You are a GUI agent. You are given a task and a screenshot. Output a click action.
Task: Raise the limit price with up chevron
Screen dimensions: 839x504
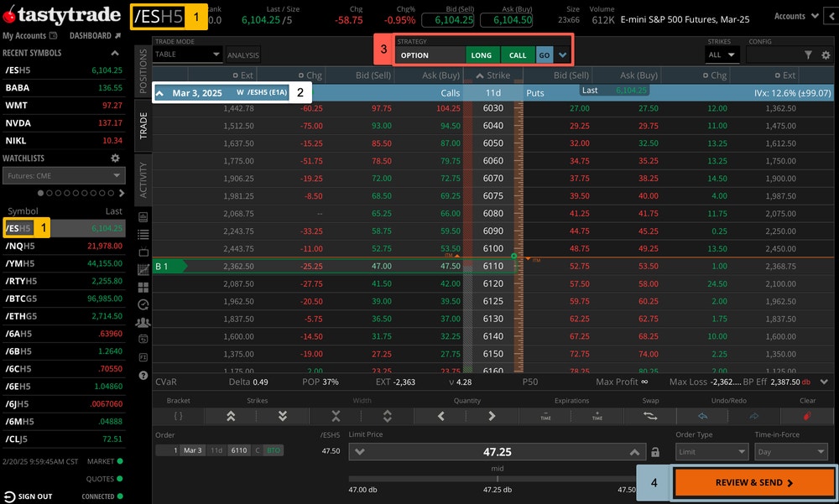(634, 452)
